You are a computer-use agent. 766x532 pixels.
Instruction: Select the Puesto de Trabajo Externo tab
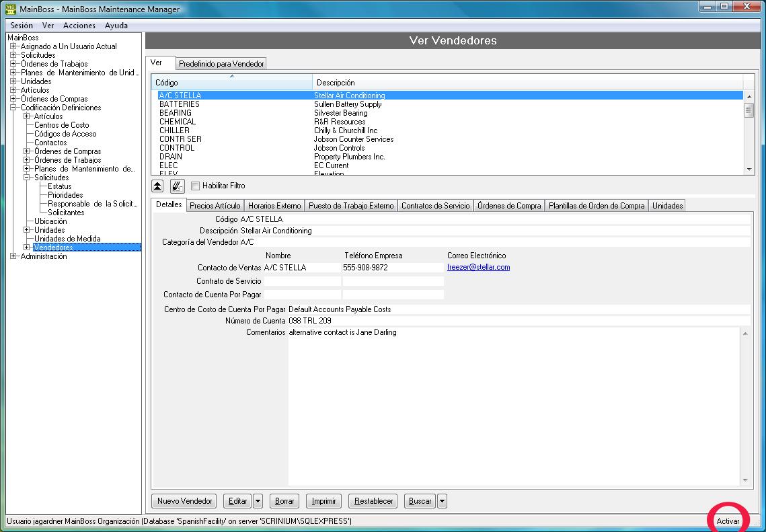pyautogui.click(x=351, y=206)
